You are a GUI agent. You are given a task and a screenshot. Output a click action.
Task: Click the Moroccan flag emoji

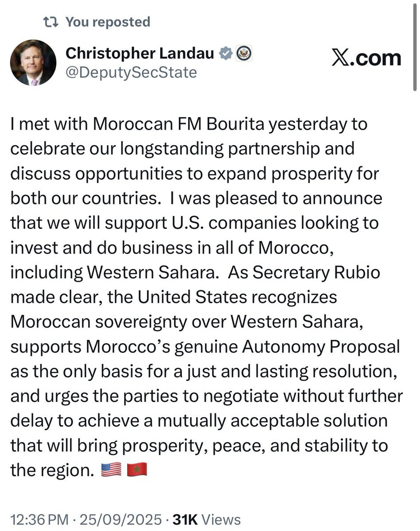(137, 469)
